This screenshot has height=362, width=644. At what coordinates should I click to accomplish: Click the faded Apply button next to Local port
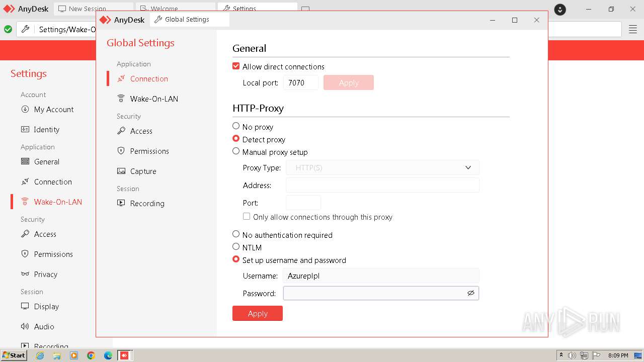(349, 82)
